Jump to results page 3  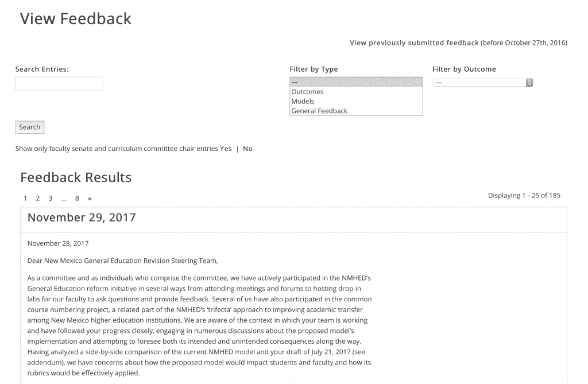[x=51, y=199]
